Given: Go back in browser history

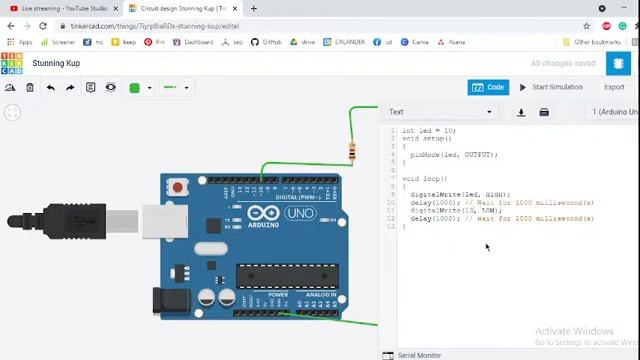Looking at the screenshot, I should point(11,26).
